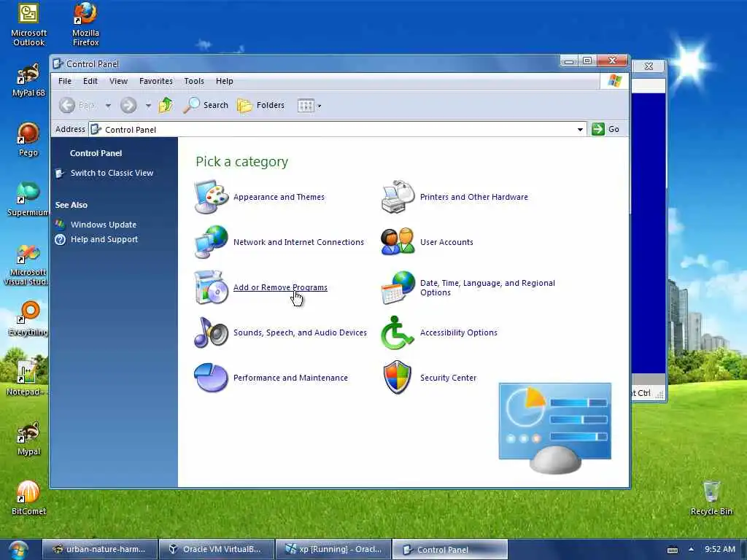Show hidden system tray icons arrow
Image resolution: width=747 pixels, height=560 pixels.
point(691,549)
